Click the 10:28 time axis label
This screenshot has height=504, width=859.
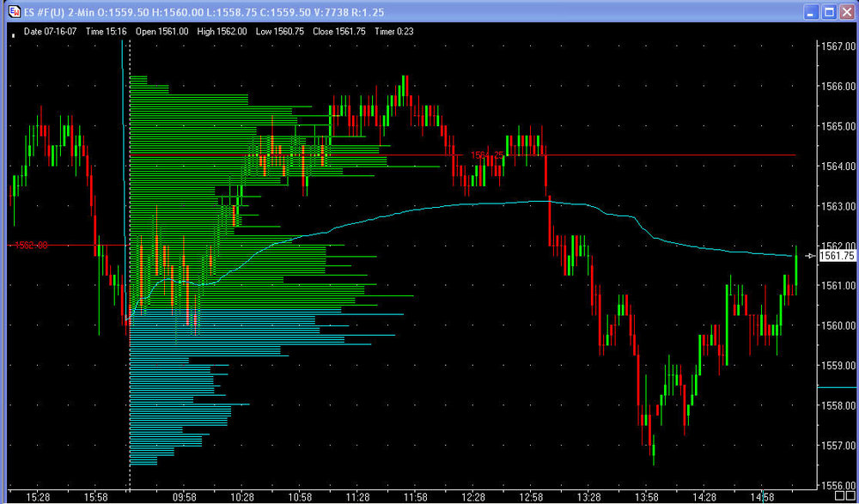(241, 497)
